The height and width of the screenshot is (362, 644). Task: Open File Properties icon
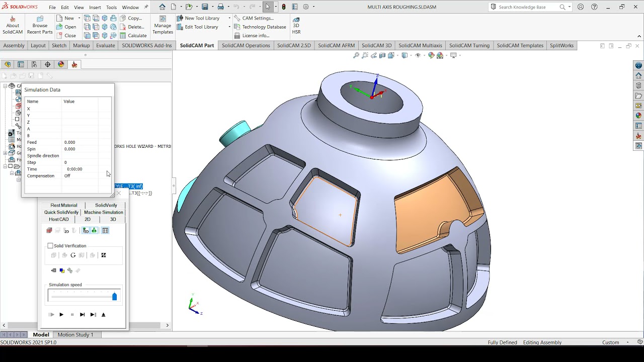(x=295, y=7)
